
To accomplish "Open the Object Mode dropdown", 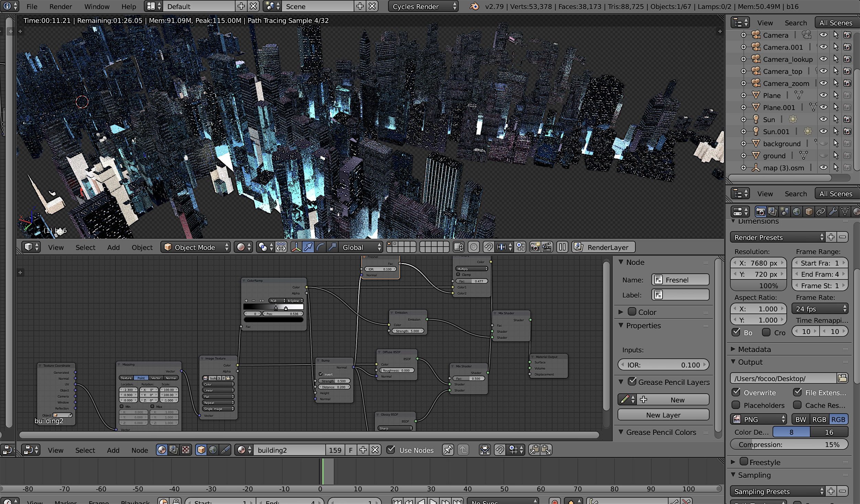I will [x=195, y=247].
